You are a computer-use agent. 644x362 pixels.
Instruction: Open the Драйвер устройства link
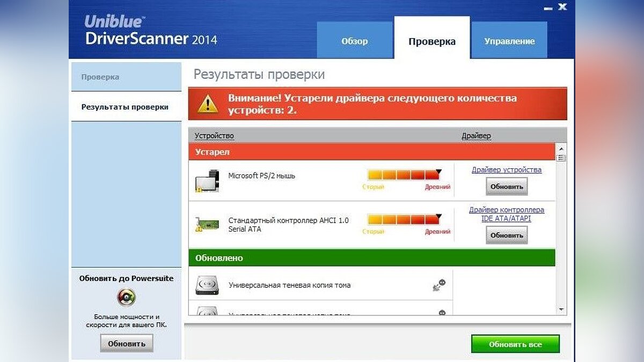506,169
